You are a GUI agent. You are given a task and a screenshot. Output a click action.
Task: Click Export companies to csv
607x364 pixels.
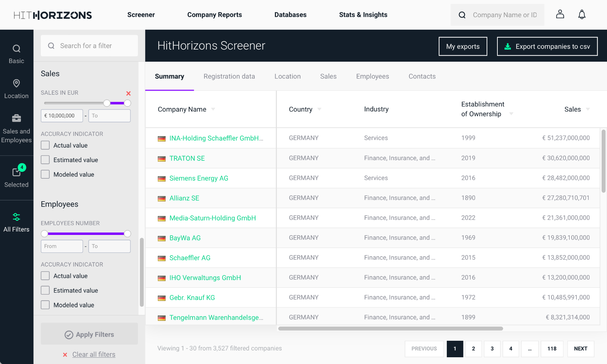click(x=547, y=47)
